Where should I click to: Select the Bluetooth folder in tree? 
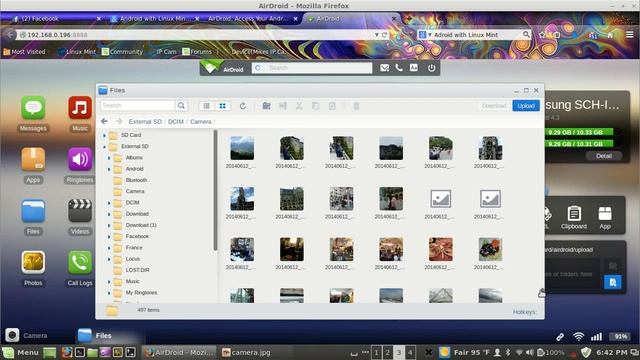click(136, 180)
